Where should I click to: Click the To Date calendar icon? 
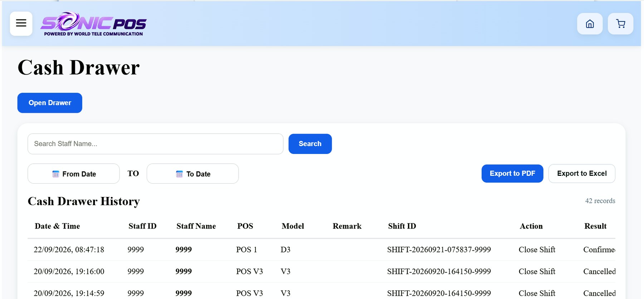click(x=179, y=174)
